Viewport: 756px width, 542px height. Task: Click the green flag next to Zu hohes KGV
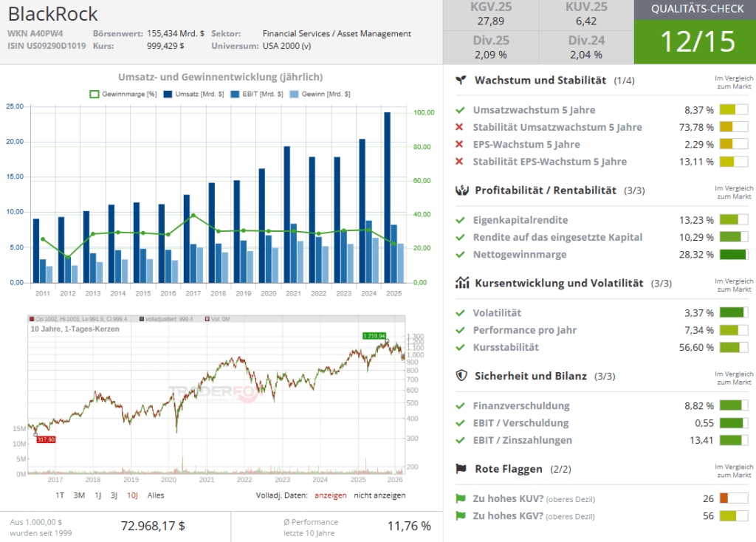coord(461,516)
